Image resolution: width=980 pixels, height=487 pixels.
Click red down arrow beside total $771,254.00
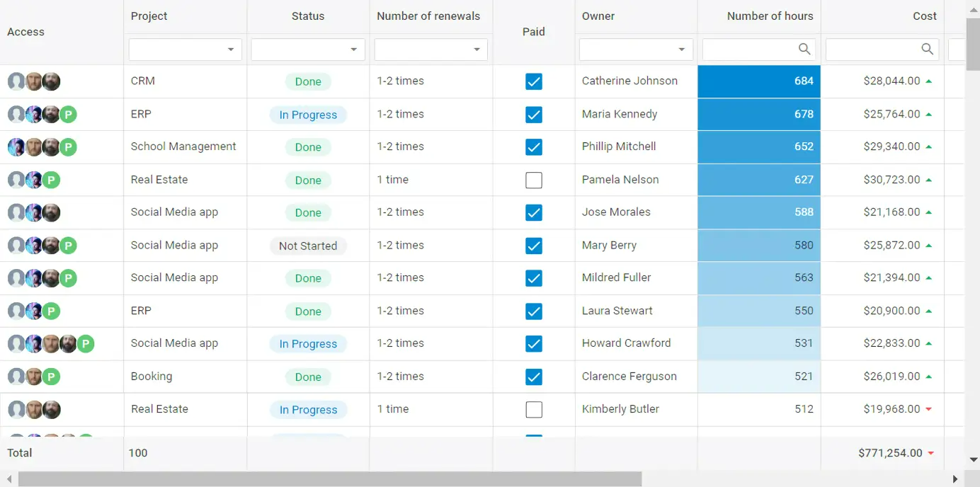[x=930, y=453]
